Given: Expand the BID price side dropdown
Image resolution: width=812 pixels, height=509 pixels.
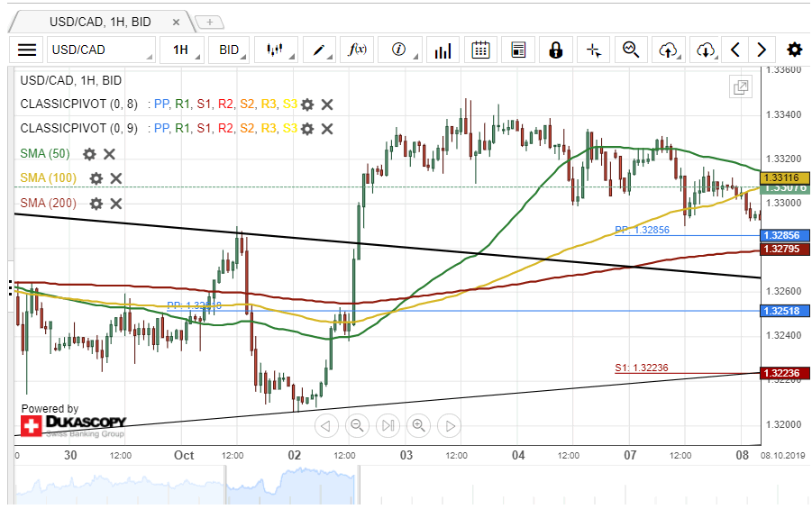Looking at the screenshot, I should [x=233, y=50].
